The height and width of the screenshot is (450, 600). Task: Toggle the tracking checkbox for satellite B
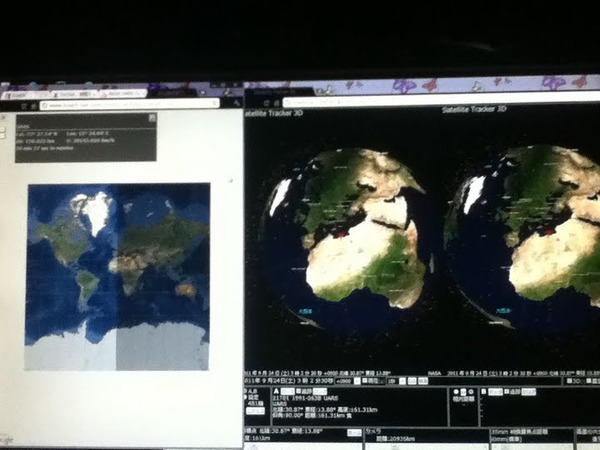pyautogui.click(x=507, y=391)
